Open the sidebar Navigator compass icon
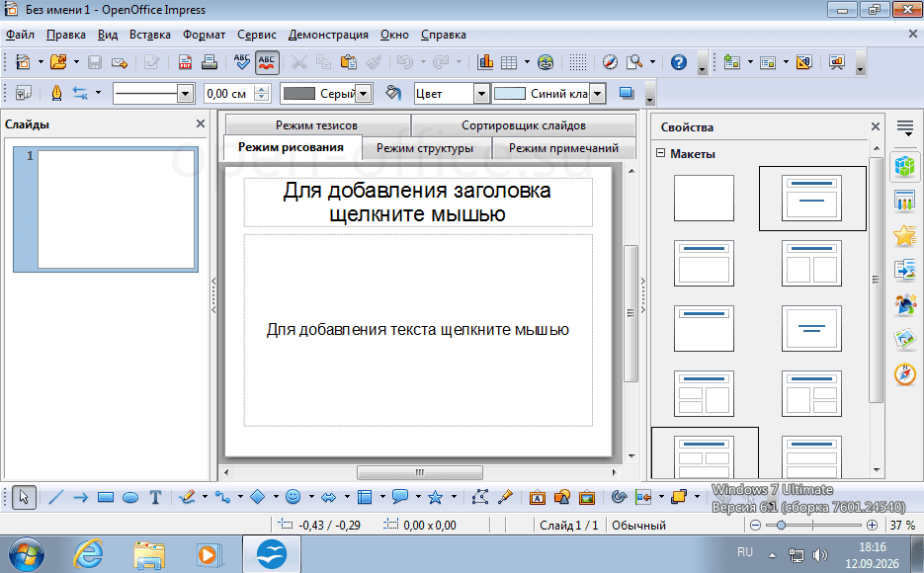Viewport: 924px width, 573px height. 904,374
